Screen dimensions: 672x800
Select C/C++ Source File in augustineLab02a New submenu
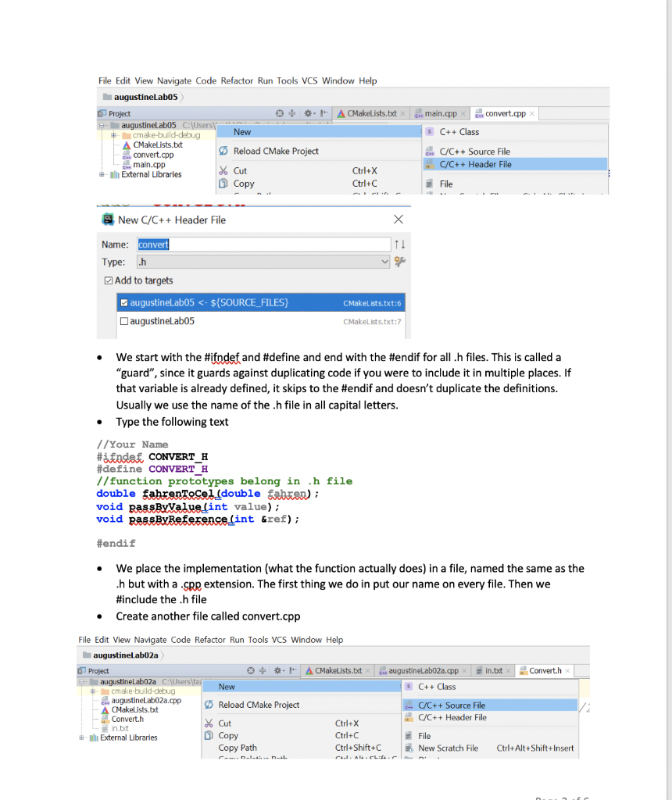coord(490,705)
